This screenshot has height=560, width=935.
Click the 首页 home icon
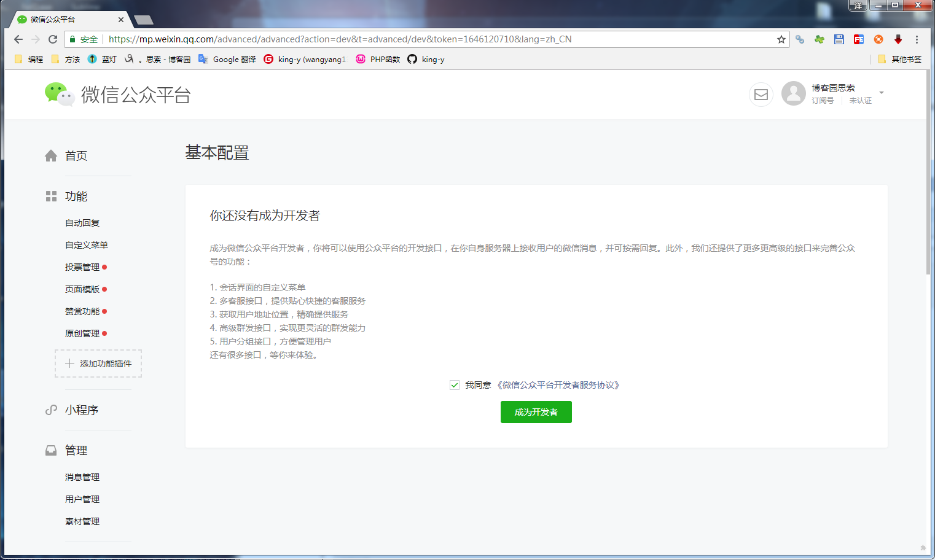pos(51,156)
